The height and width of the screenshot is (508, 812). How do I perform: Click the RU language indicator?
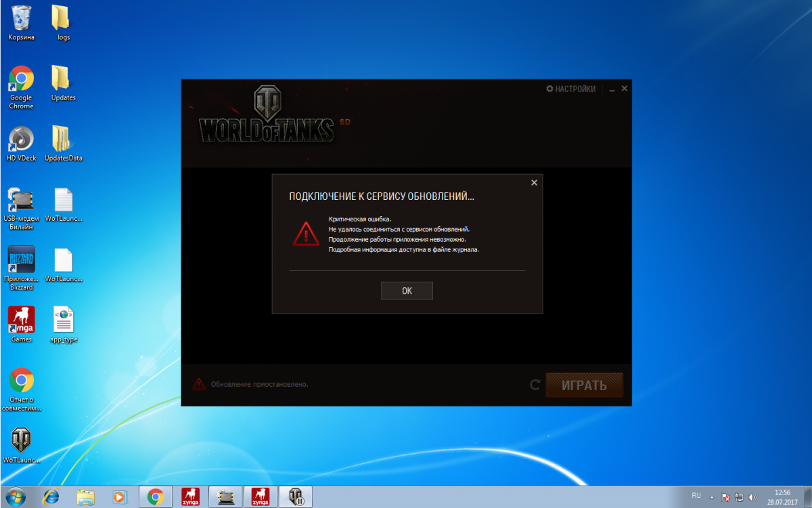(x=696, y=496)
